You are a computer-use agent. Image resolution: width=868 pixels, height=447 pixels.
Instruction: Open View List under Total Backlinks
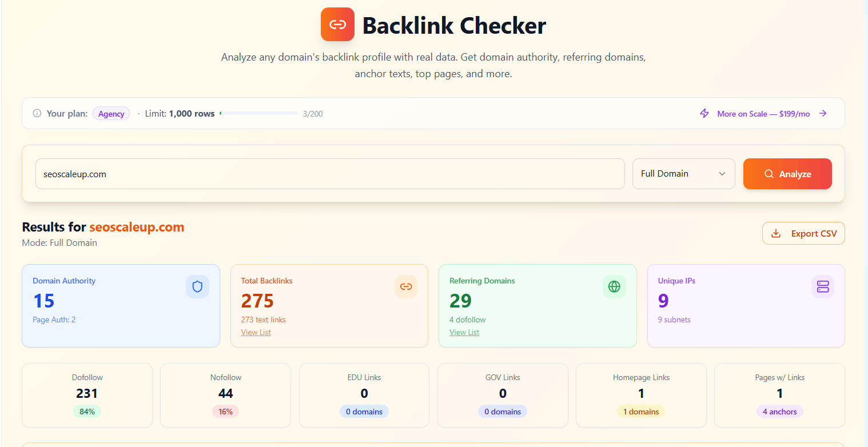[x=256, y=332]
